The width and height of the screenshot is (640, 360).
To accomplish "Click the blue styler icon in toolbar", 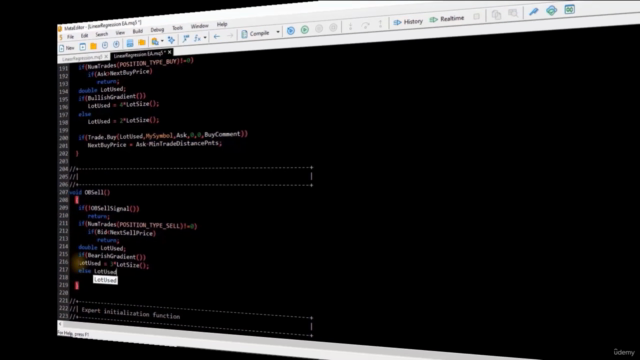I will tap(171, 40).
